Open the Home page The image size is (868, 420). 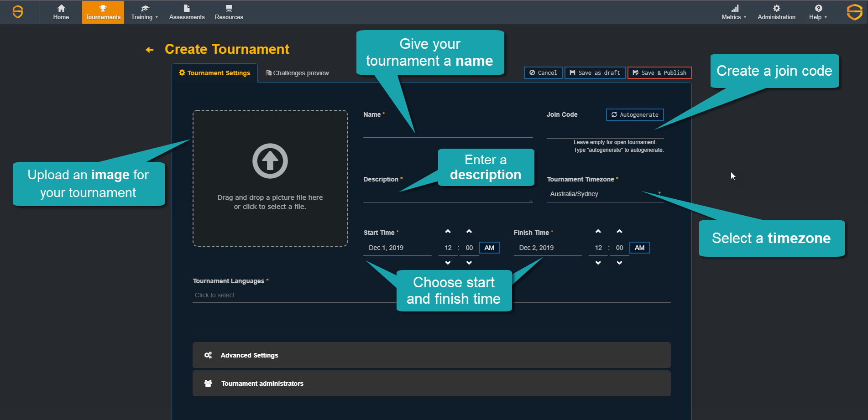(61, 11)
